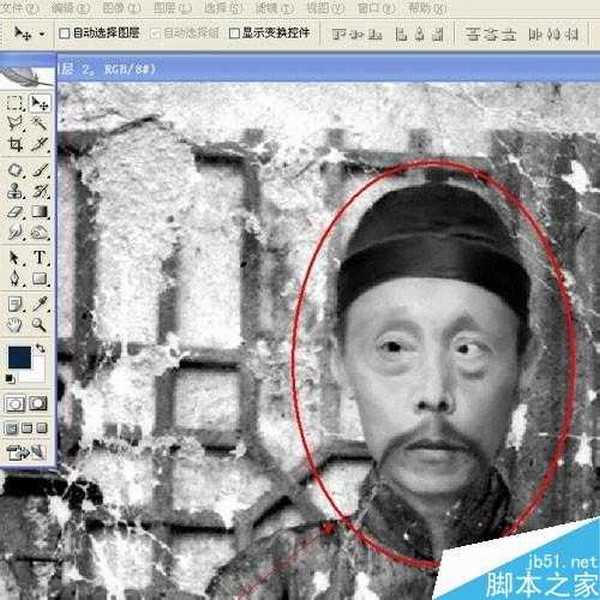
Task: Open the dark blue foreground color picker
Action: 20,357
